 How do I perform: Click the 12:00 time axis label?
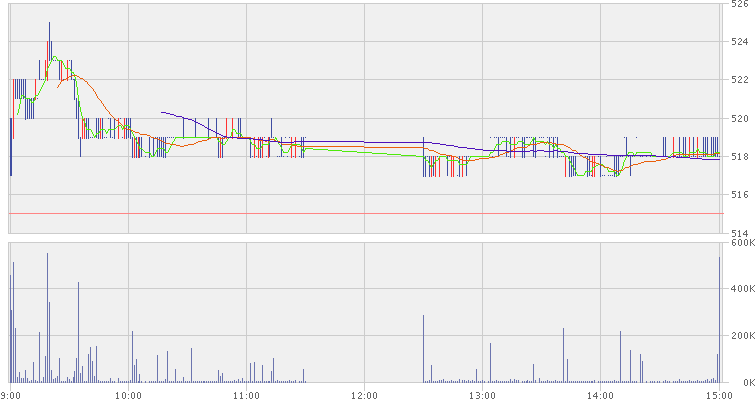click(x=364, y=394)
